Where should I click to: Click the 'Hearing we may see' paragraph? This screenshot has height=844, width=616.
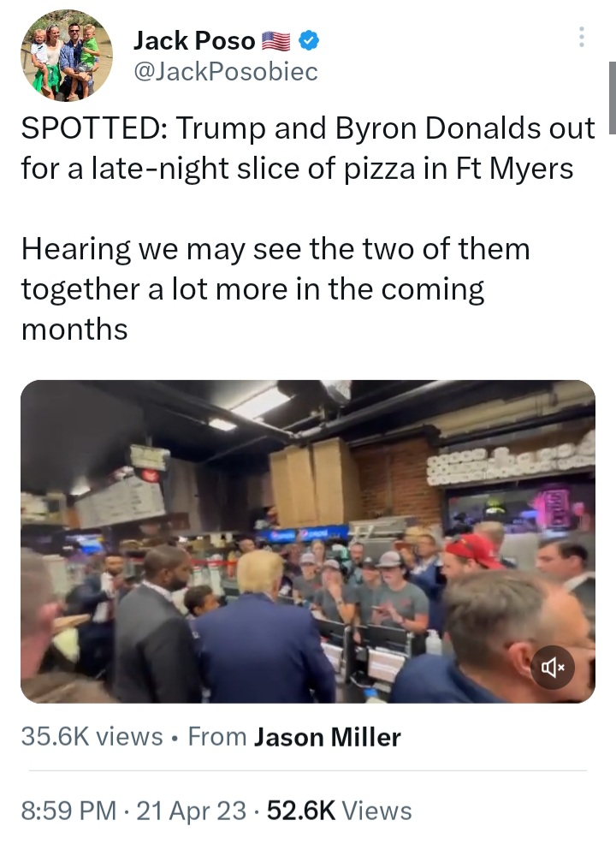point(275,288)
